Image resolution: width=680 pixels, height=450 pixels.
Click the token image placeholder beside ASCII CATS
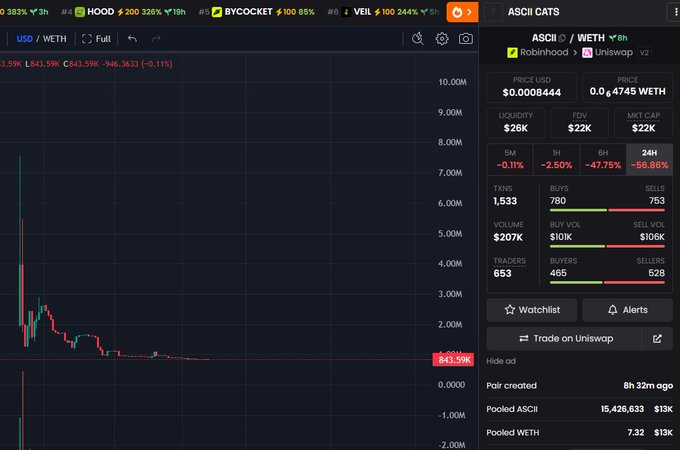click(493, 12)
